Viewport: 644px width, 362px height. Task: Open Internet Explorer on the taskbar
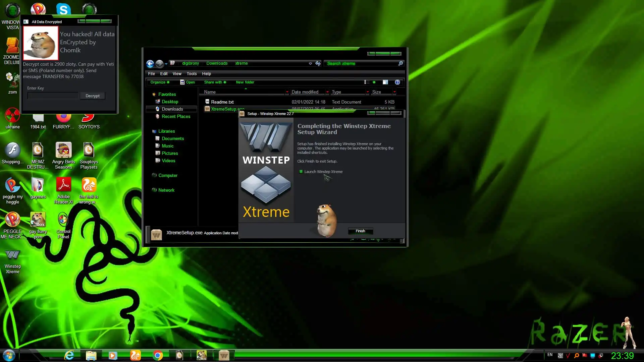[x=69, y=355]
